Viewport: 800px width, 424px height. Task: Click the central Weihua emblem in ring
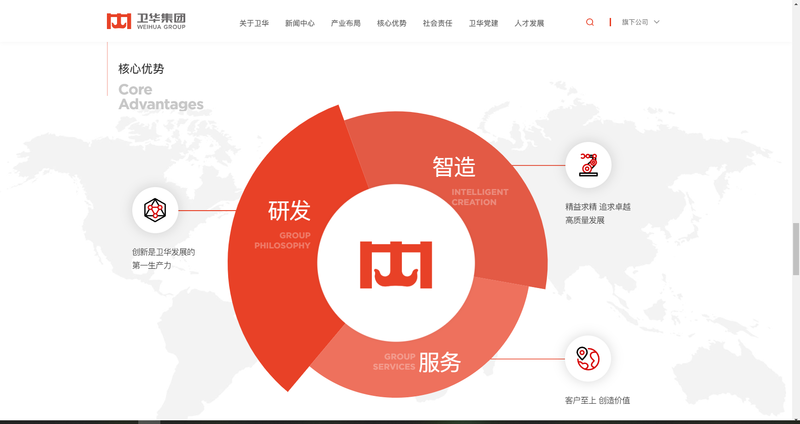(x=396, y=264)
